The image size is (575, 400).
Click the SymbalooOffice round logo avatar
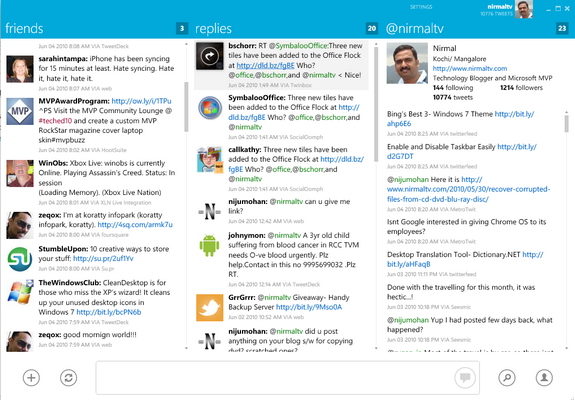209,108
